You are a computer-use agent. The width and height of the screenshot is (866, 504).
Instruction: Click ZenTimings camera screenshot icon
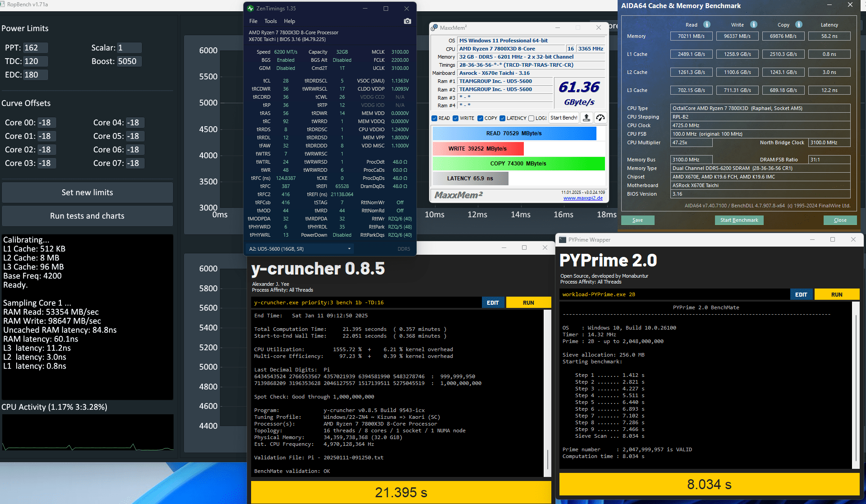point(408,21)
